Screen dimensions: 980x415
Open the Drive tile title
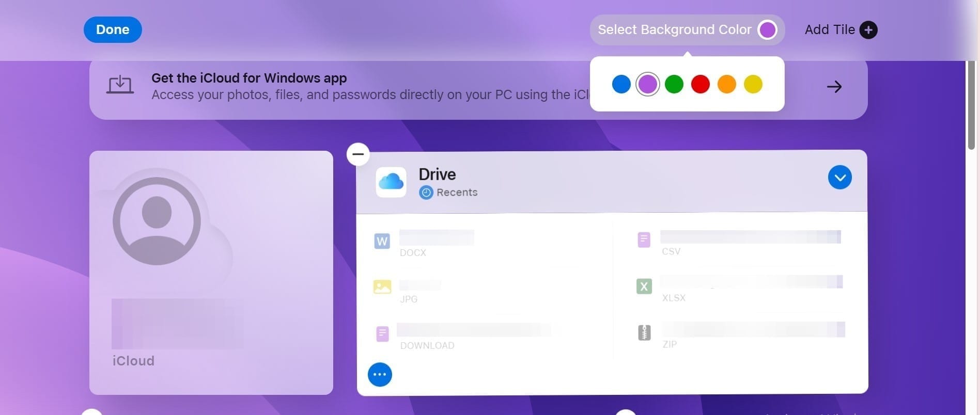point(437,174)
